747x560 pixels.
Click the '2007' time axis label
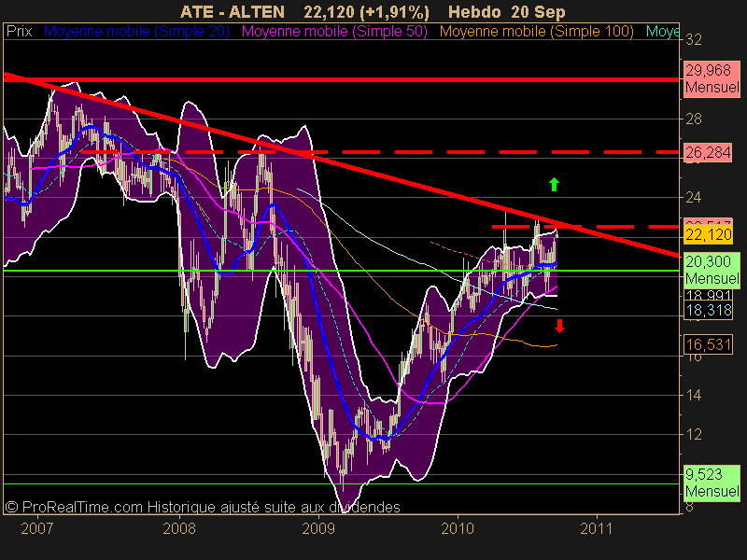36,528
